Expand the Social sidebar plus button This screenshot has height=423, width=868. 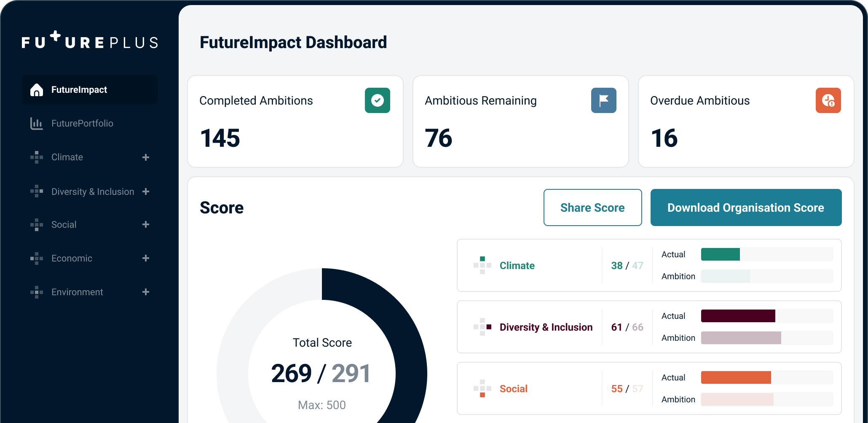pyautogui.click(x=146, y=224)
